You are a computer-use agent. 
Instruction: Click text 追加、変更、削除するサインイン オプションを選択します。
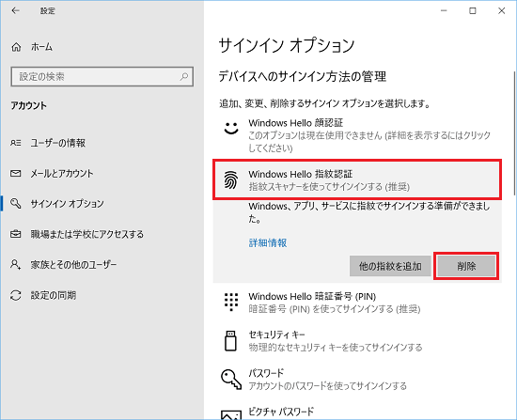point(325,104)
